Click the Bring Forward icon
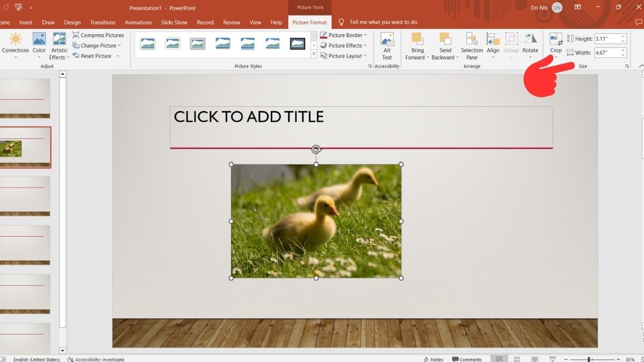The width and height of the screenshot is (644, 362). click(x=417, y=39)
